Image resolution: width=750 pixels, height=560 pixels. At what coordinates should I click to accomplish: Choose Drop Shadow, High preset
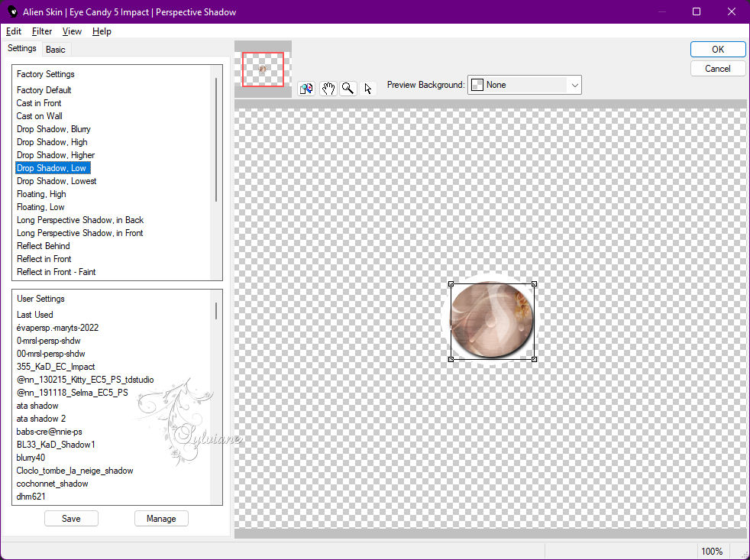(52, 141)
